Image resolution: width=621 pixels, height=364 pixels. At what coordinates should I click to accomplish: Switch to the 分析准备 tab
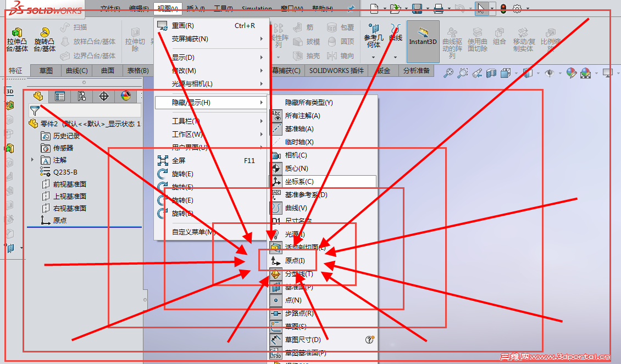point(416,70)
